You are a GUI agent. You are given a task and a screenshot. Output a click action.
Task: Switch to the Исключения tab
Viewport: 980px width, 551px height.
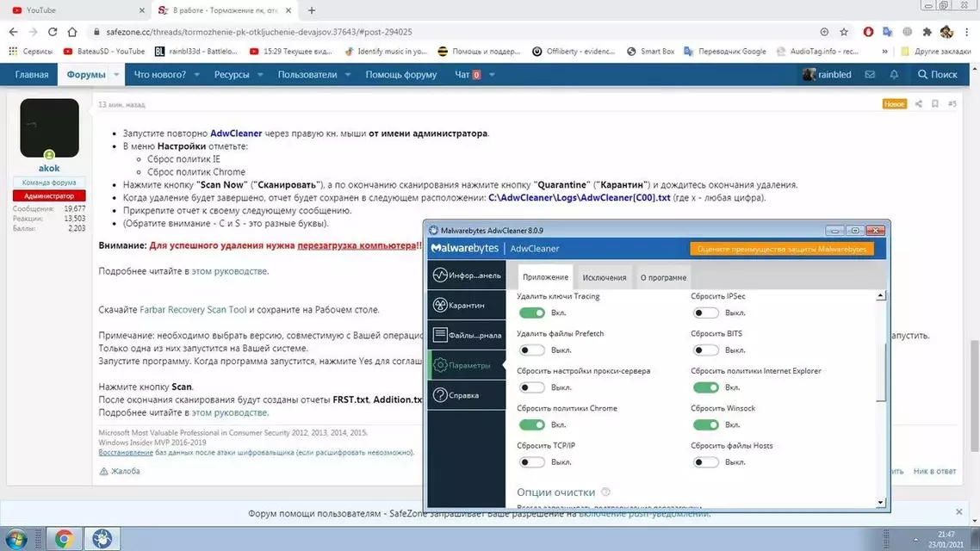coord(605,277)
